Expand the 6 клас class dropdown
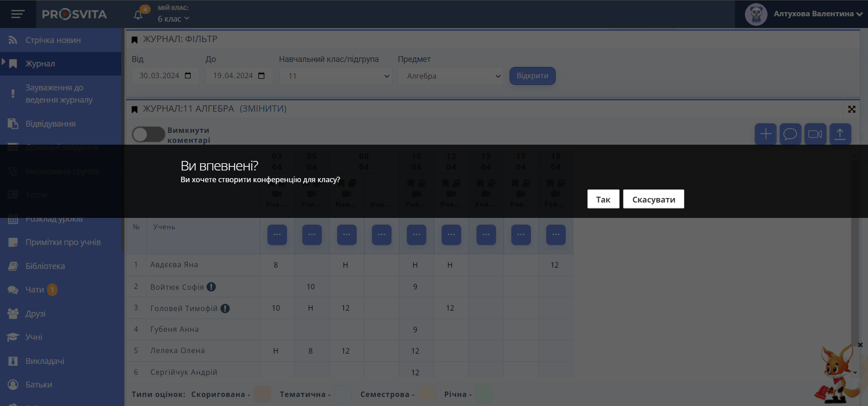The height and width of the screenshot is (406, 868). click(173, 19)
